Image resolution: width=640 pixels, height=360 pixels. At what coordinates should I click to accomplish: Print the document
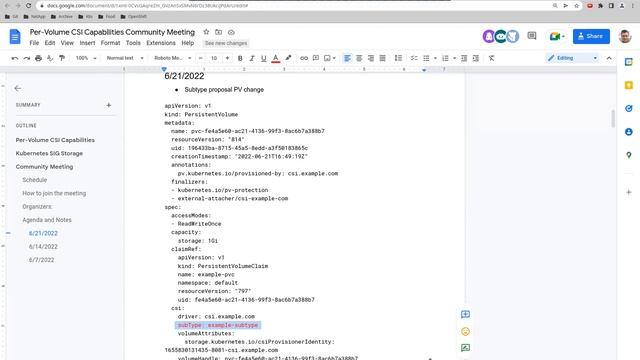(38, 58)
